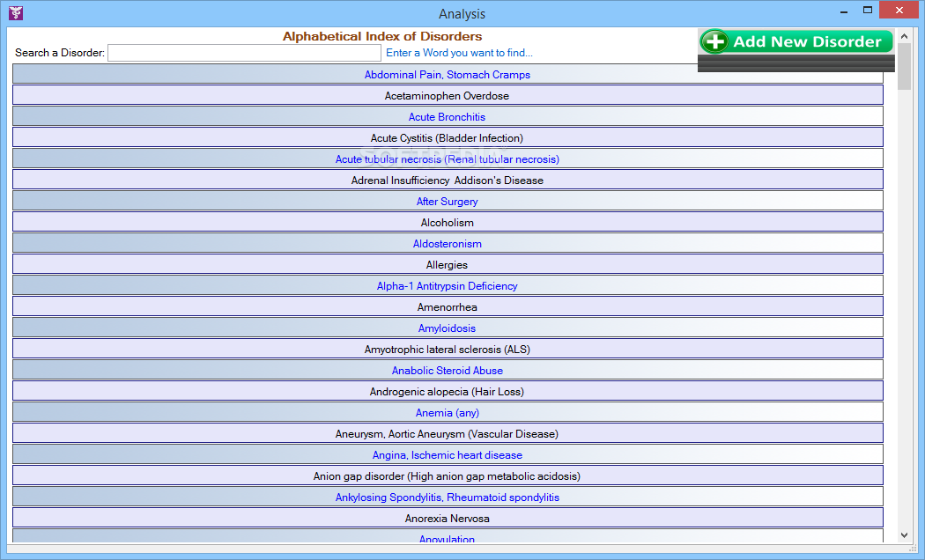925x560 pixels.
Task: Open Acute tubular necrosis entry
Action: 448,159
